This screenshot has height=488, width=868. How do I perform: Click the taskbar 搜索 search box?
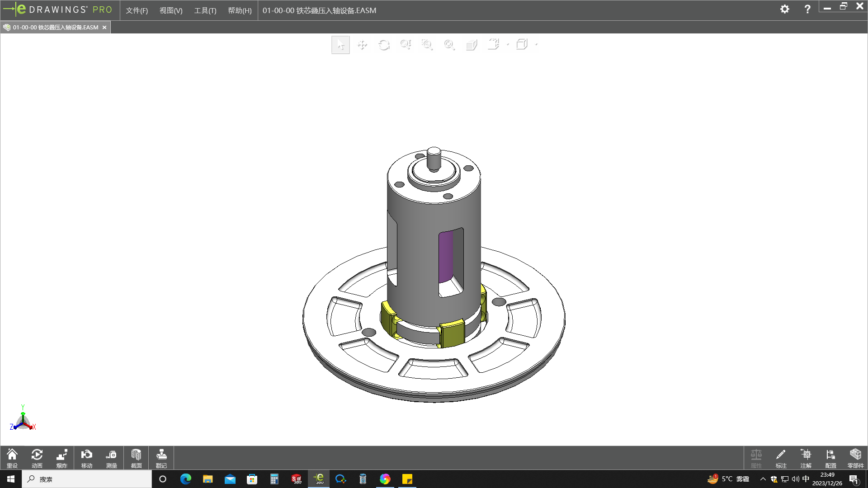pyautogui.click(x=87, y=479)
